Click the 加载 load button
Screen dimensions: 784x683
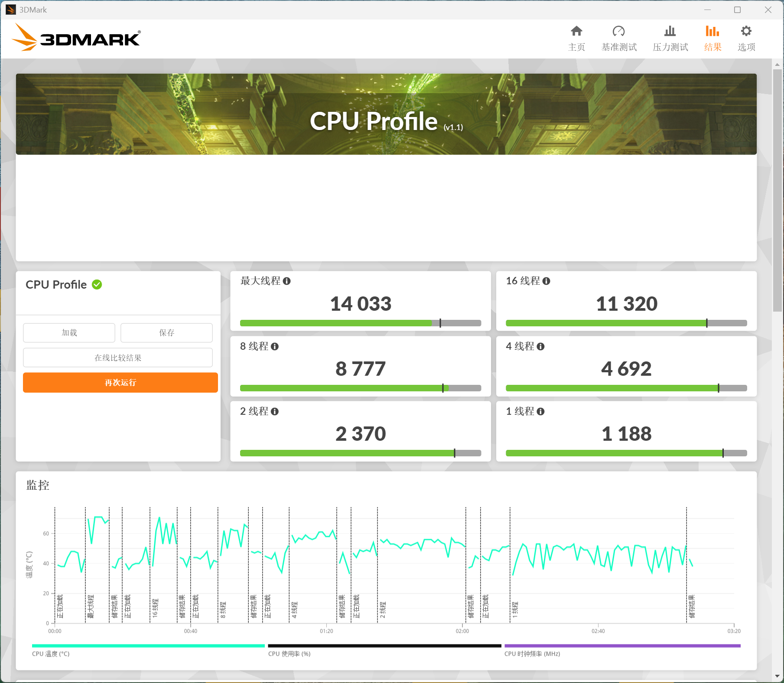click(69, 332)
